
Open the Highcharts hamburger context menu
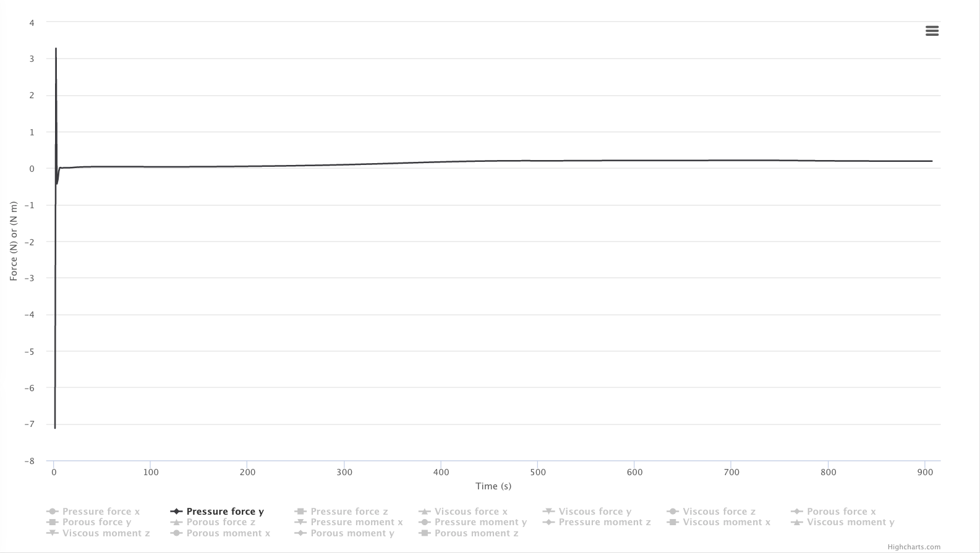932,31
